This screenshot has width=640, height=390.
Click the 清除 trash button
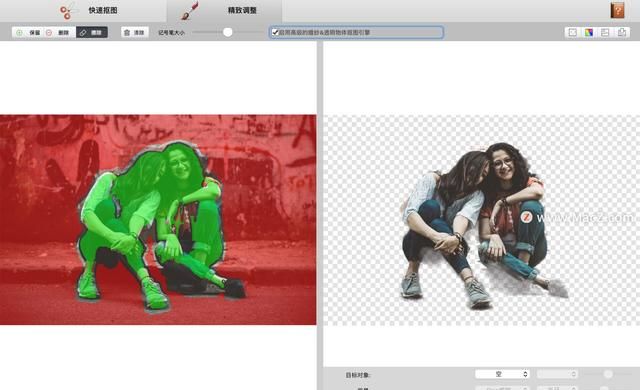pos(134,33)
